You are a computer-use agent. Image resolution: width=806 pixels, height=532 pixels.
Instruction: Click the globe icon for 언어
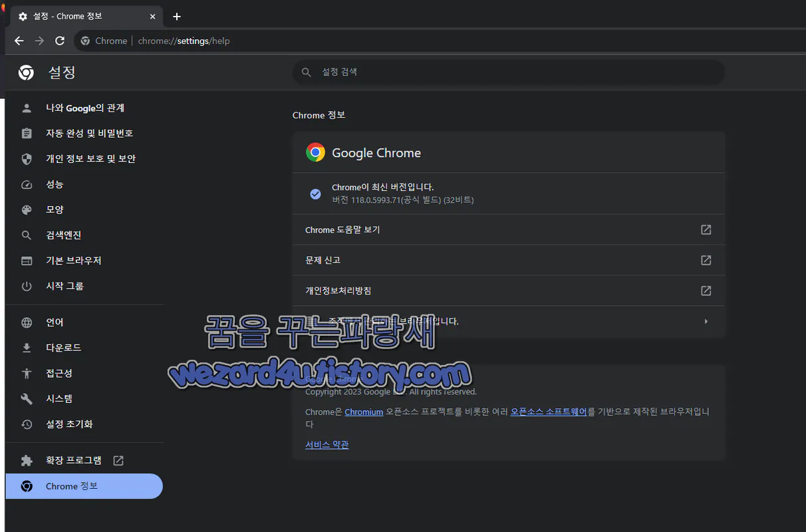[x=27, y=323]
